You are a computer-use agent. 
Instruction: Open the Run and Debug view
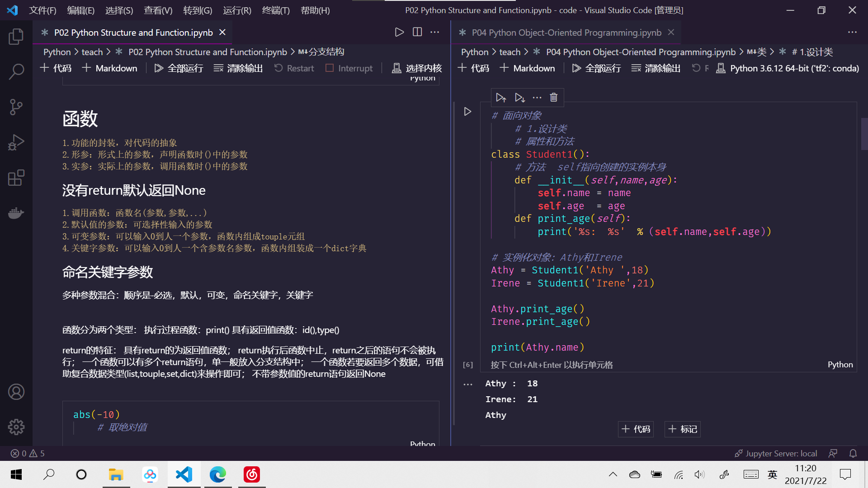pos(16,142)
